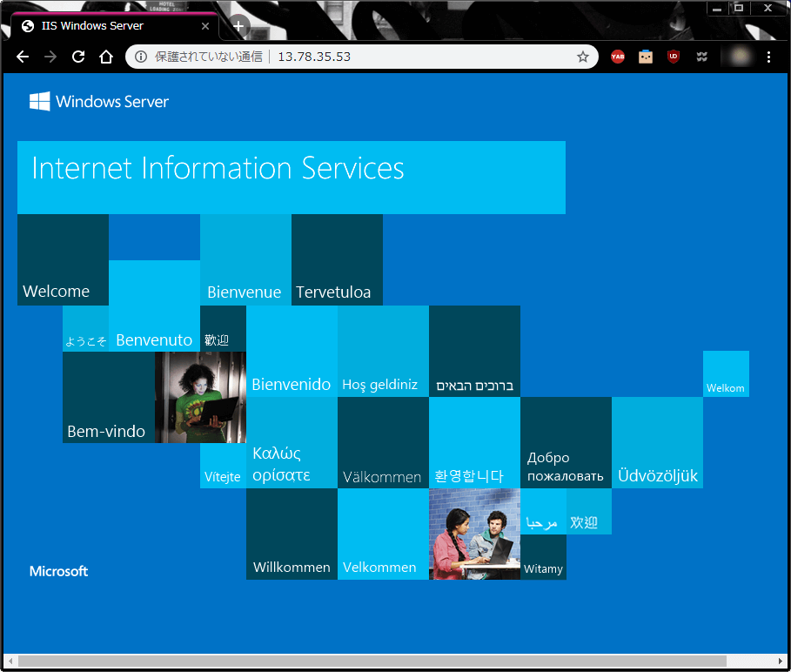Click the Välkommen tile
791x672 pixels.
384,442
